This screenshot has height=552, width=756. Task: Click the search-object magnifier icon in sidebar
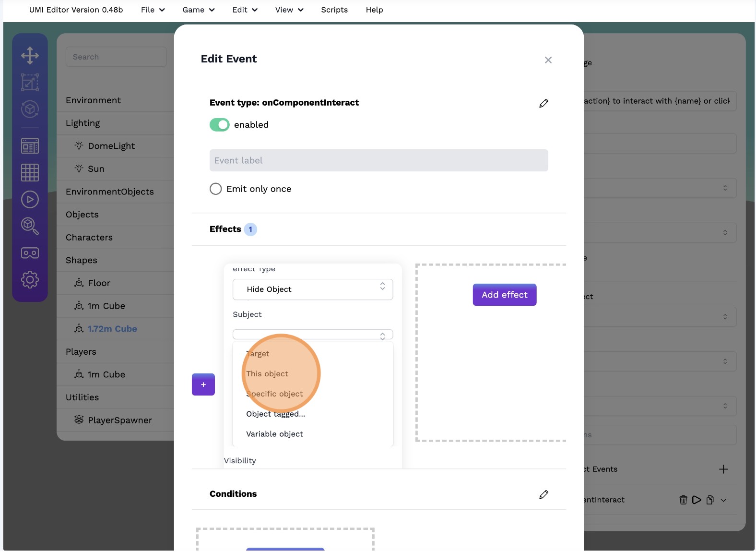coord(30,226)
